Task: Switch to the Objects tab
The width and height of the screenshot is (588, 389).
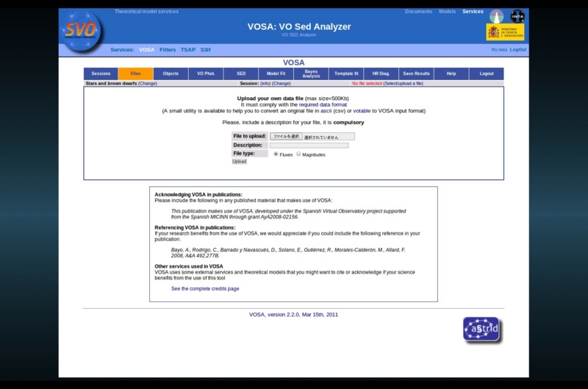Action: [x=171, y=74]
